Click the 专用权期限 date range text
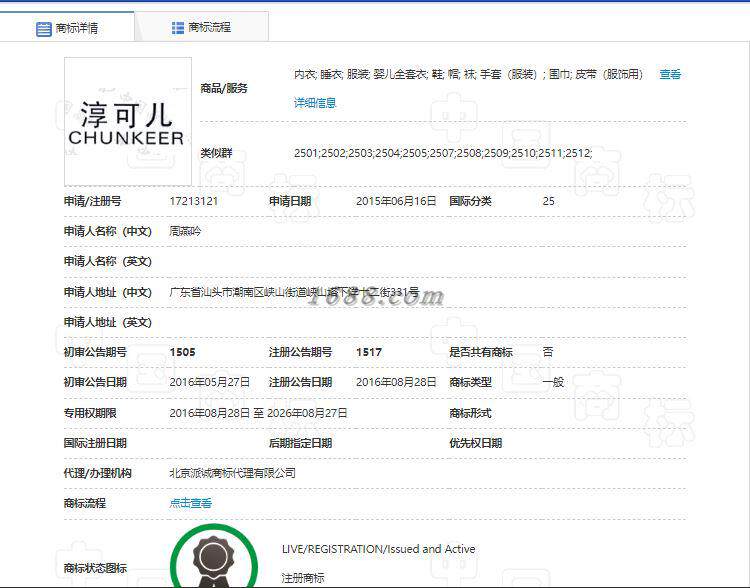This screenshot has width=750, height=588. 258,413
